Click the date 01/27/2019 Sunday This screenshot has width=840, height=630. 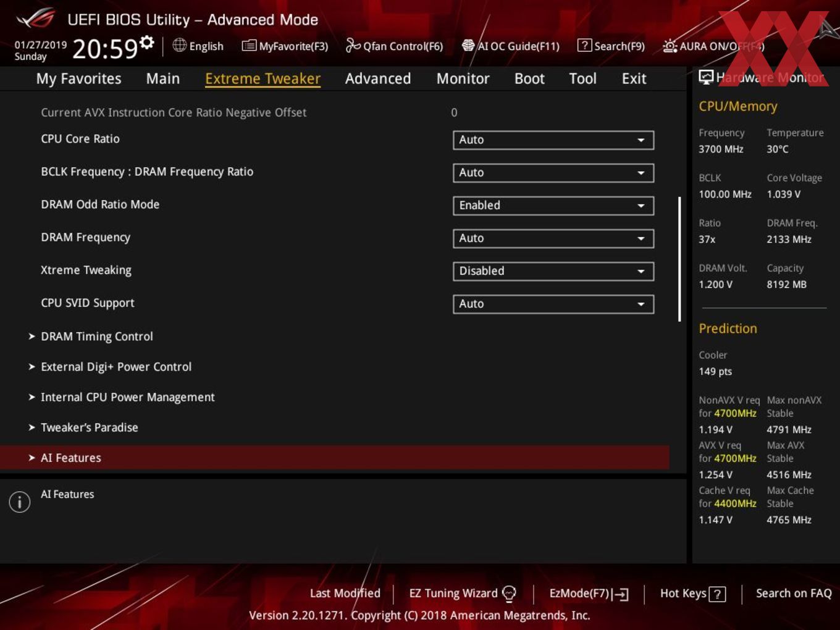pos(40,51)
